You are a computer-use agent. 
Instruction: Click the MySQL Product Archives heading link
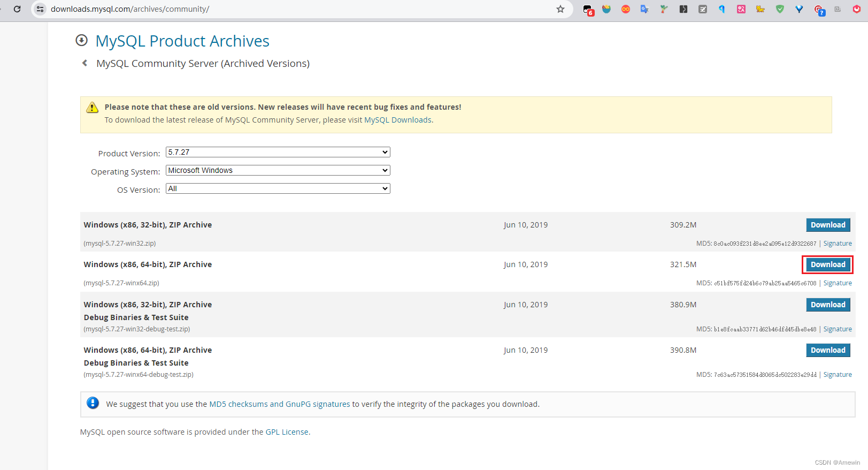(x=182, y=41)
